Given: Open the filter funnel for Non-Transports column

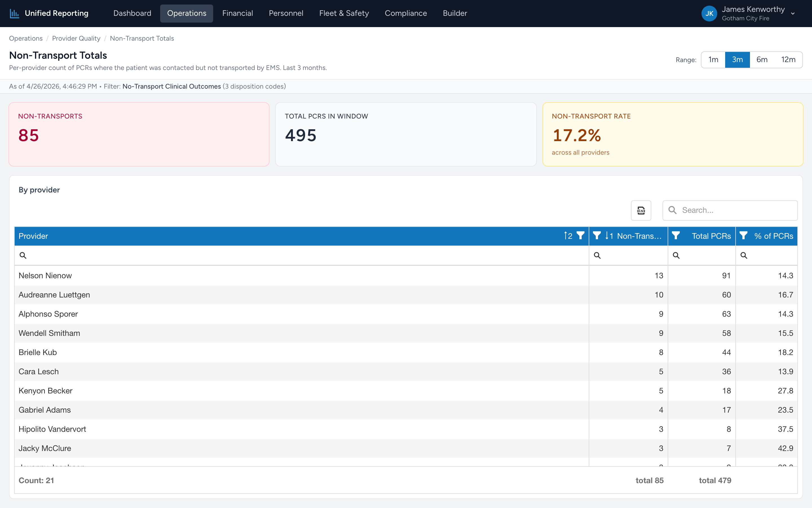Looking at the screenshot, I should coord(597,236).
